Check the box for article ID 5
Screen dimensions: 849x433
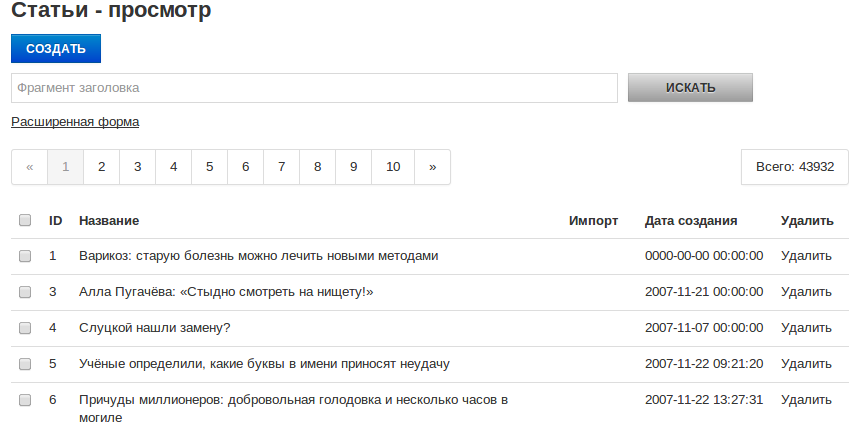pyautogui.click(x=25, y=364)
